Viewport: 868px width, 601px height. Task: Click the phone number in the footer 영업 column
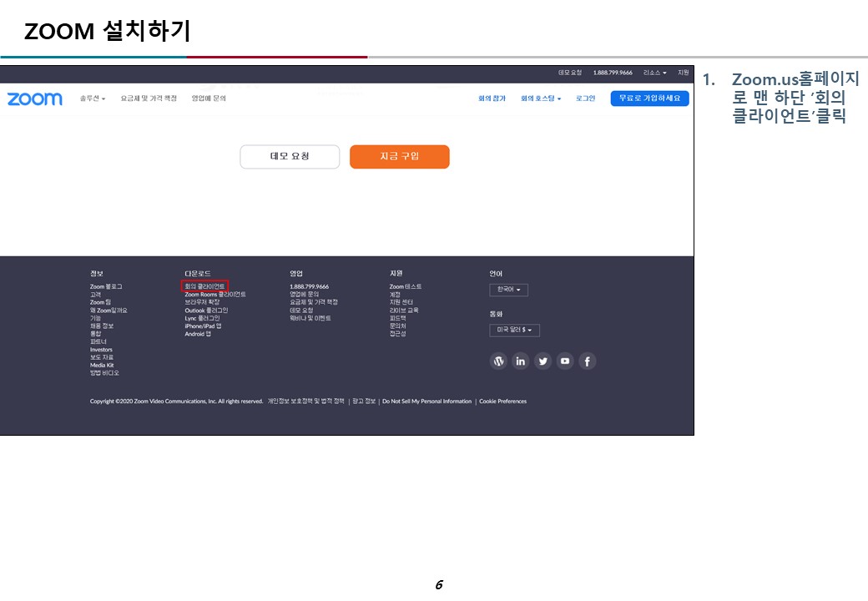310,286
